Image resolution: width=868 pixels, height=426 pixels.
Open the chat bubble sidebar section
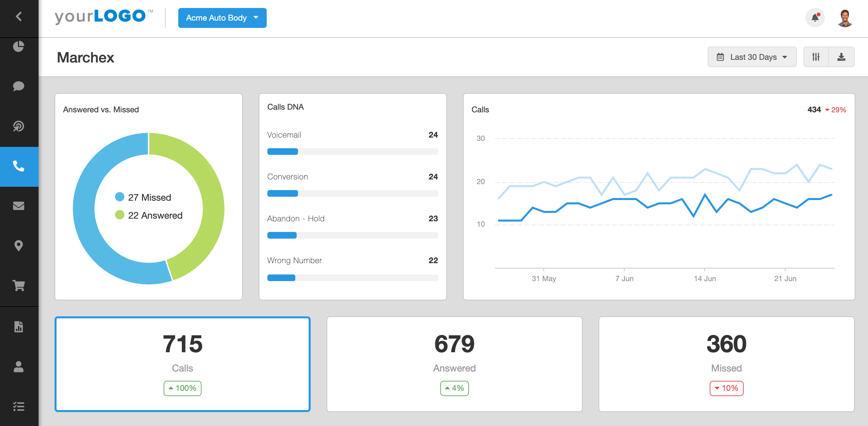19,86
